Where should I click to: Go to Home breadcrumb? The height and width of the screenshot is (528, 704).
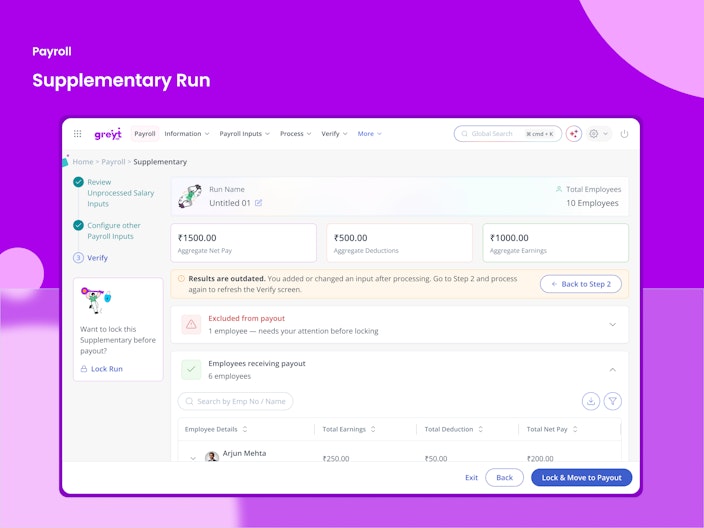click(x=83, y=162)
